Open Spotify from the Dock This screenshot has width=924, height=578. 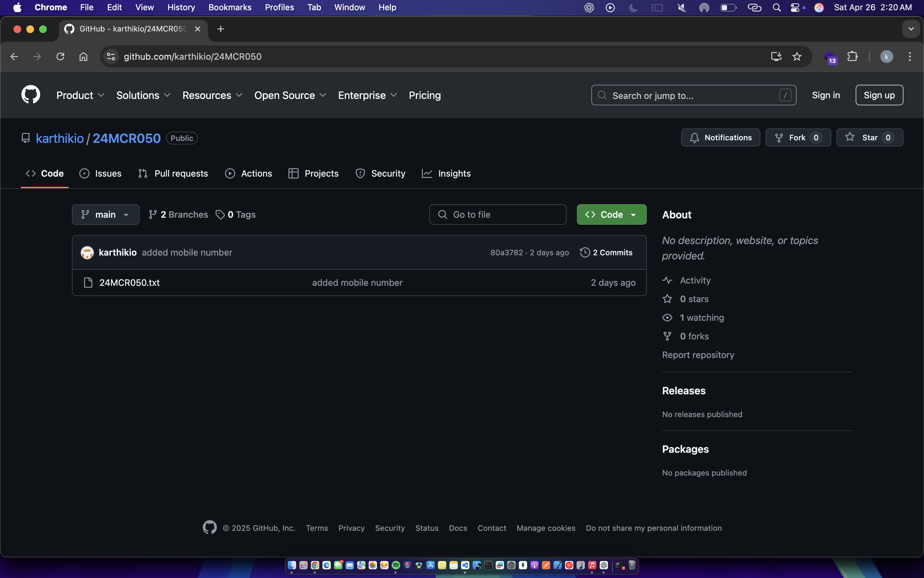(x=396, y=565)
